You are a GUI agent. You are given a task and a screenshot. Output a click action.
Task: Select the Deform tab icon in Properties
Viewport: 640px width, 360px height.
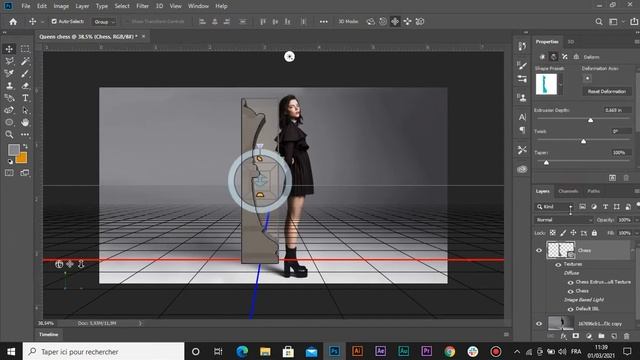553,57
